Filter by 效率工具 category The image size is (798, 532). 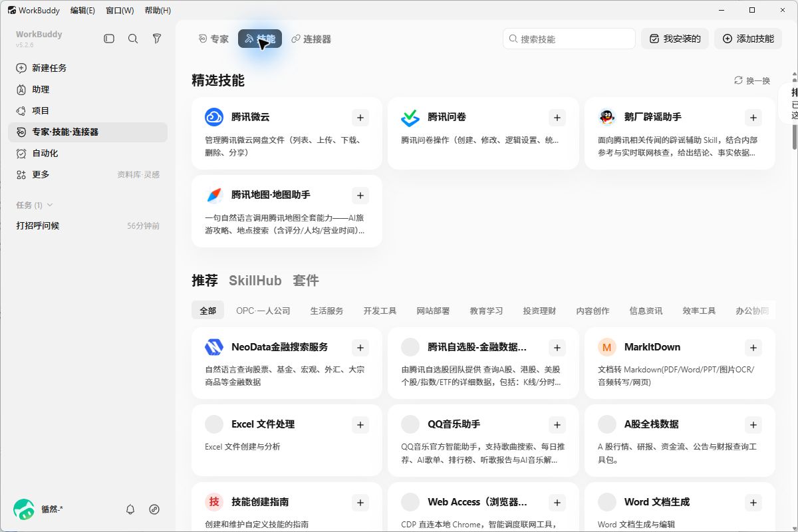(x=699, y=311)
